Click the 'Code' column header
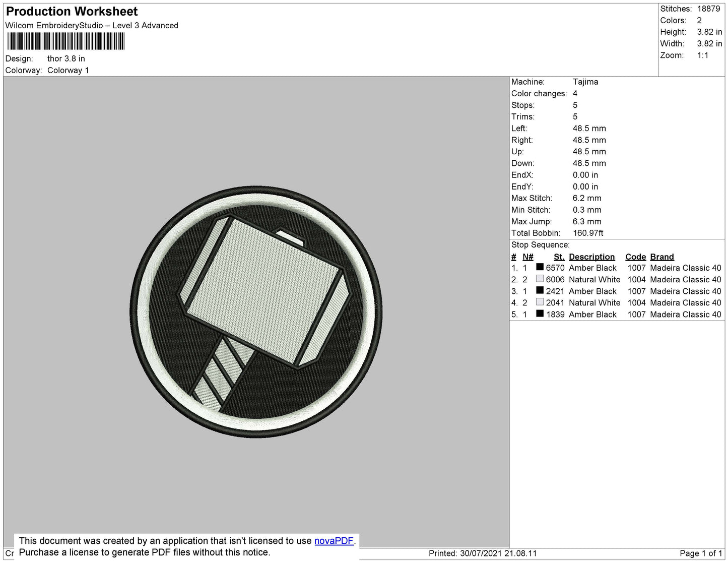 [x=636, y=257]
